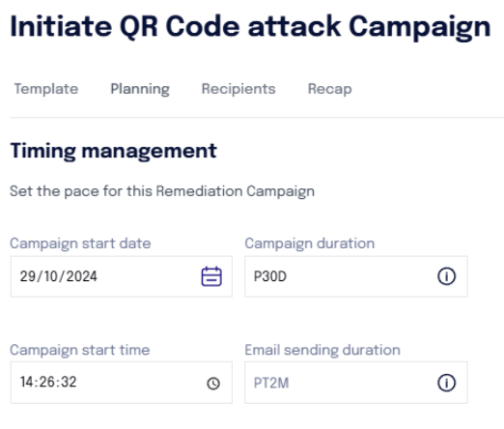Show info for Email sending duration
Screen dimensions: 504x429
click(x=446, y=383)
